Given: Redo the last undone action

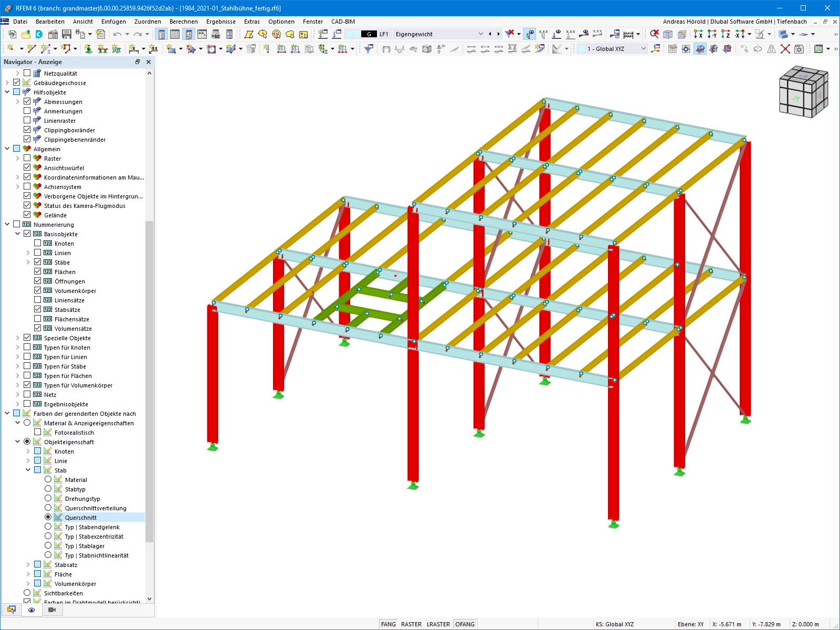Looking at the screenshot, I should click(x=138, y=34).
